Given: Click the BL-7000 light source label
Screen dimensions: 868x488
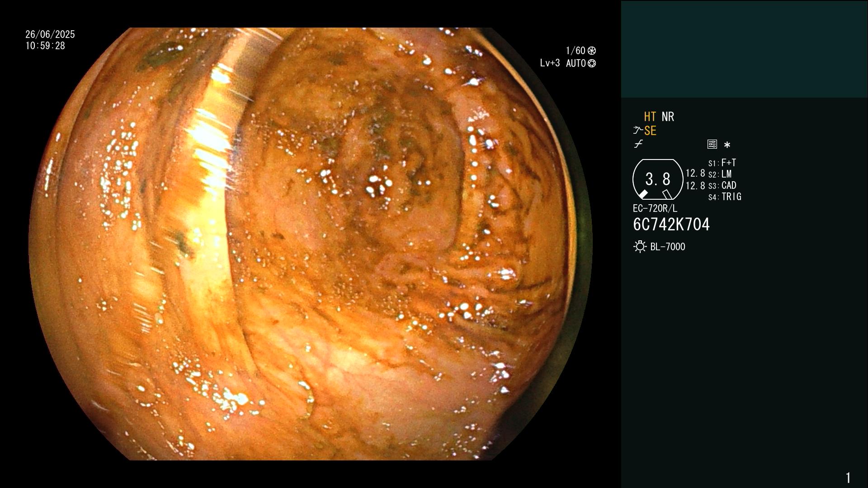Looking at the screenshot, I should 668,247.
